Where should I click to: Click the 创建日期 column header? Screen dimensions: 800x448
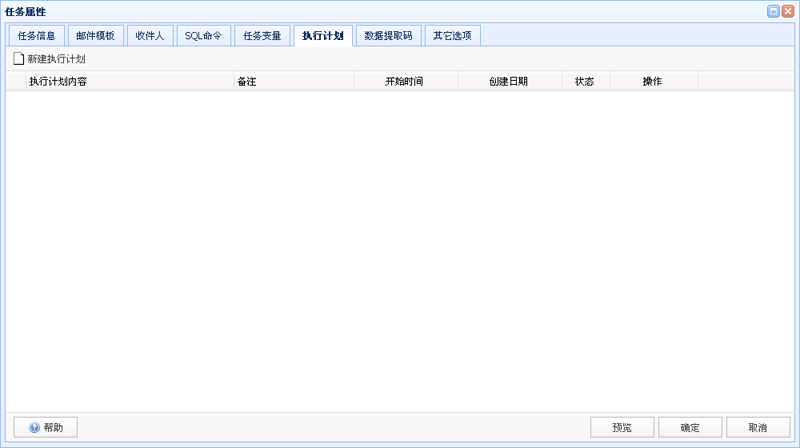[510, 82]
